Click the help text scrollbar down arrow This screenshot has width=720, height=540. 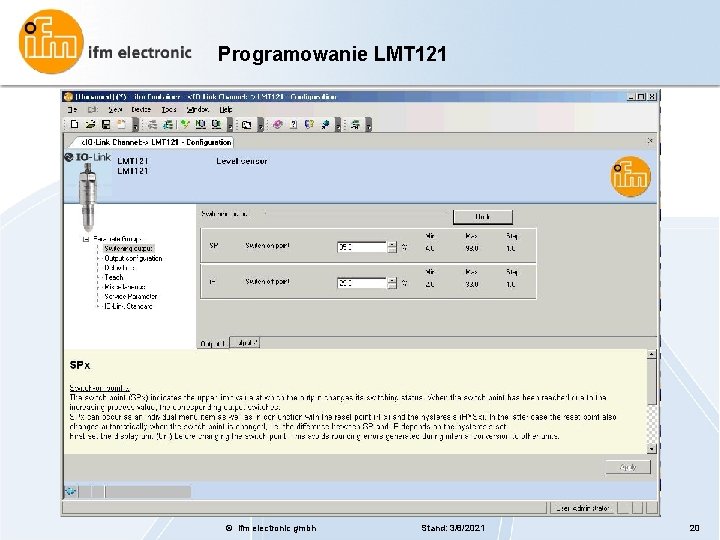652,449
